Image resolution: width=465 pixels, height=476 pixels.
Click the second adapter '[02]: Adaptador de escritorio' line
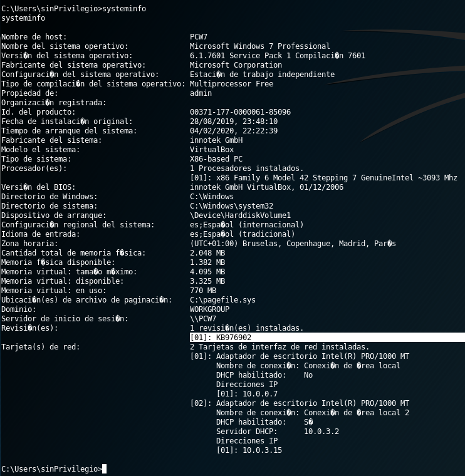[300, 403]
